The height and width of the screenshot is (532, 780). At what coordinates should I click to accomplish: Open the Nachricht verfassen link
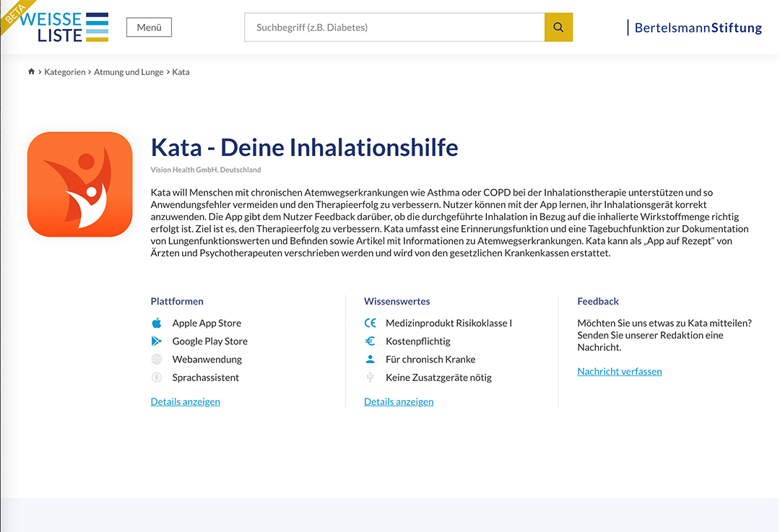[620, 372]
